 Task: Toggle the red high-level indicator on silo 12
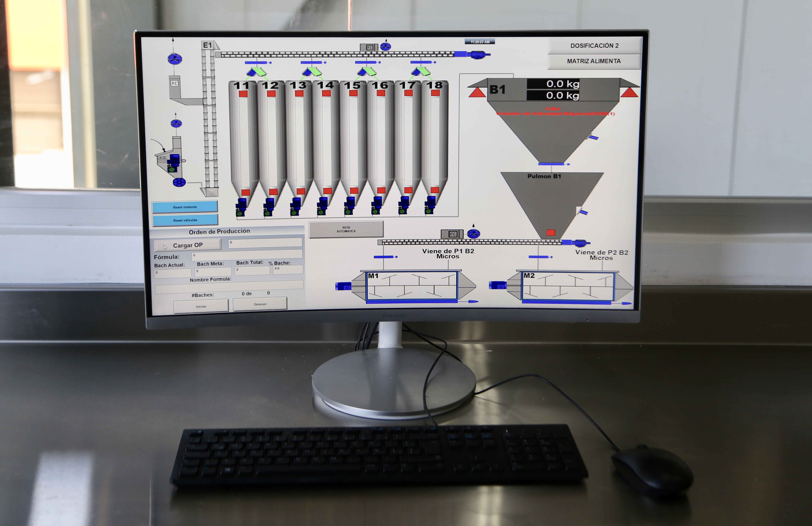coord(271,94)
